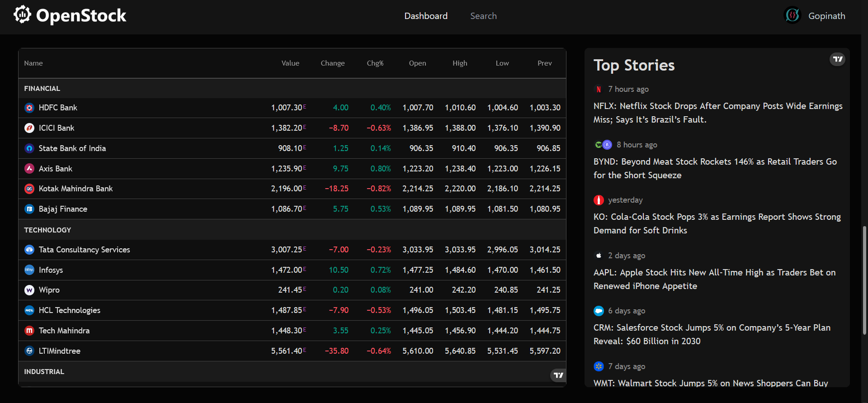Click the Beyond Meat source icons
The width and height of the screenshot is (868, 403).
tap(603, 145)
